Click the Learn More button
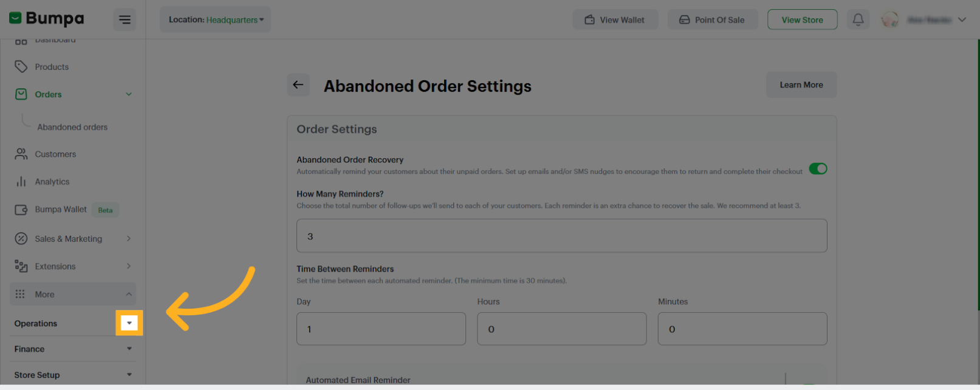This screenshot has height=390, width=980. tap(801, 85)
